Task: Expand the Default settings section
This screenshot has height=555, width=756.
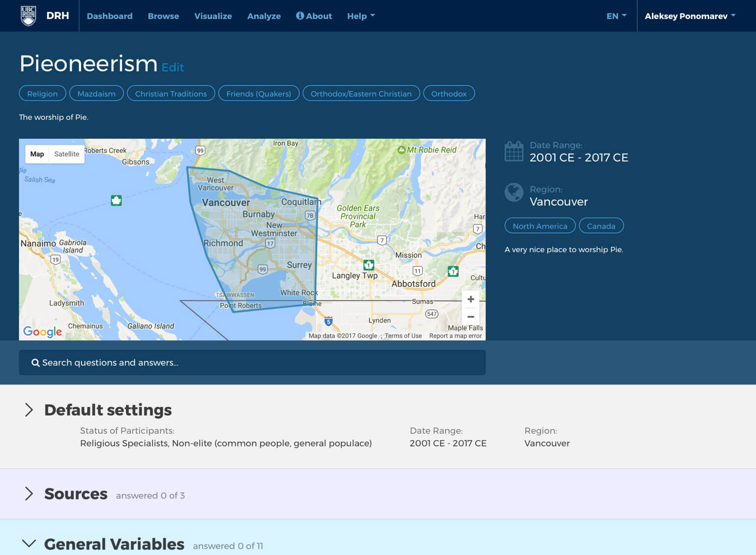Action: [29, 410]
